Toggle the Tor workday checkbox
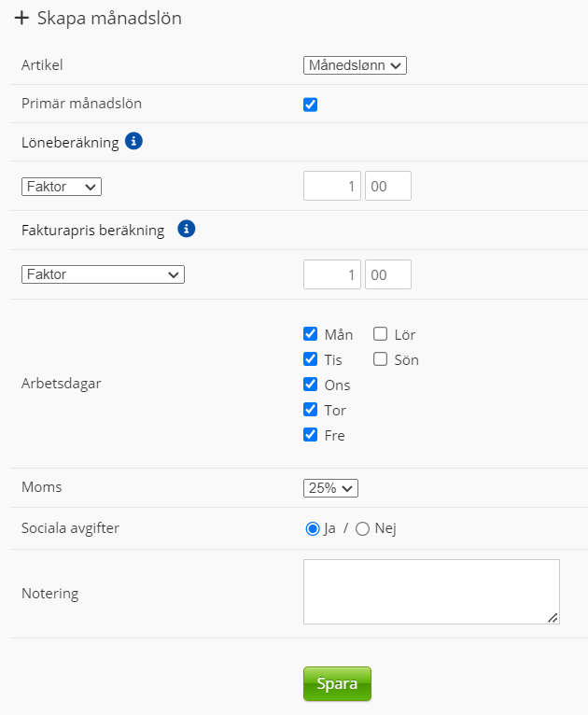 click(311, 410)
